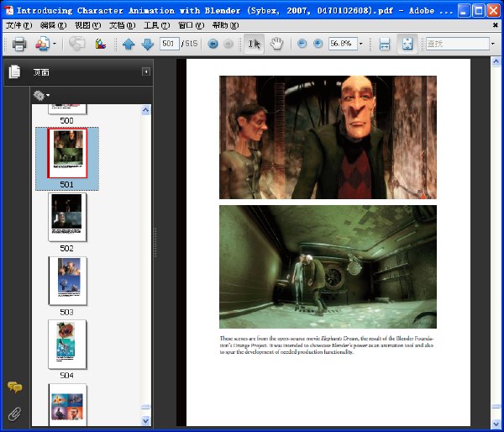Image resolution: width=504 pixels, height=432 pixels.
Task: Open the 窗口 (Window) menu
Action: pyautogui.click(x=191, y=25)
